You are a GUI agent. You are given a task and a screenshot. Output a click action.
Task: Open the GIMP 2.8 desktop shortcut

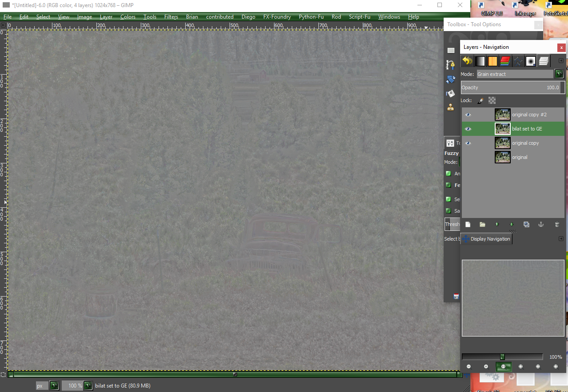491,8
